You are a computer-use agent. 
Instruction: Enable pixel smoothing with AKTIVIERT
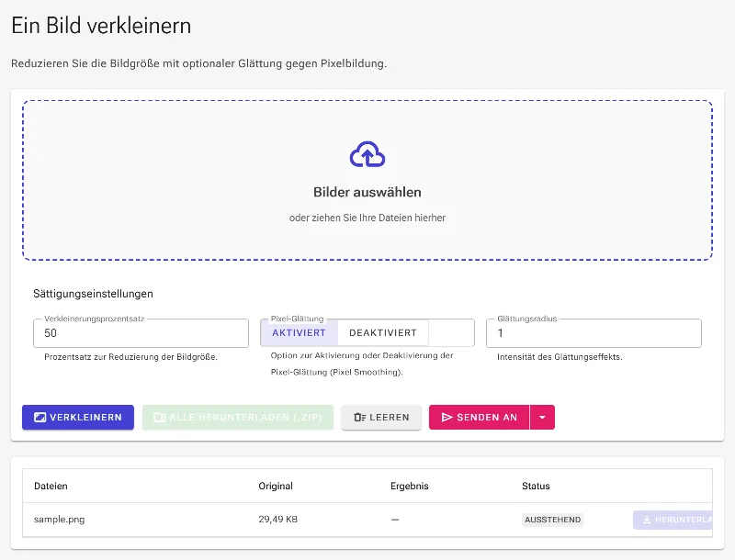[x=300, y=333]
